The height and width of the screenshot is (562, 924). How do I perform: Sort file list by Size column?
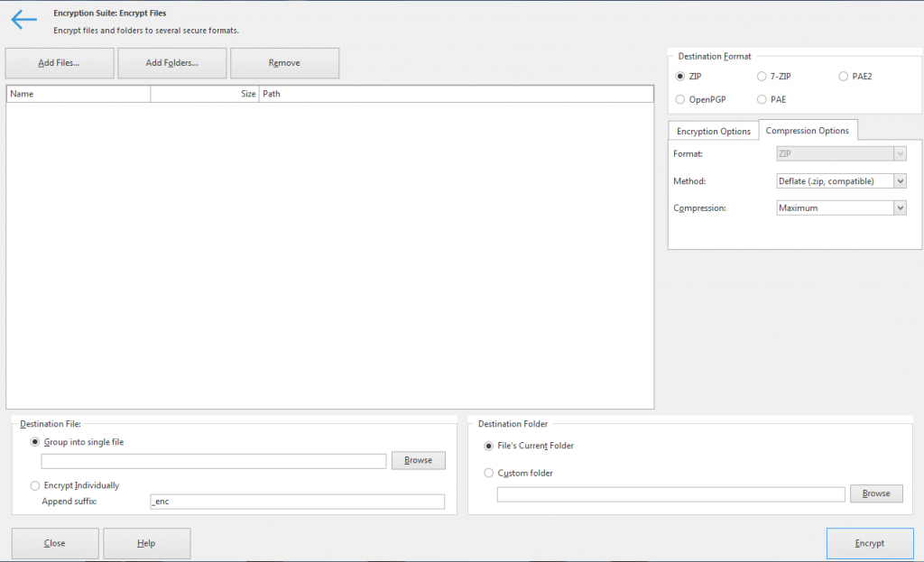click(205, 94)
